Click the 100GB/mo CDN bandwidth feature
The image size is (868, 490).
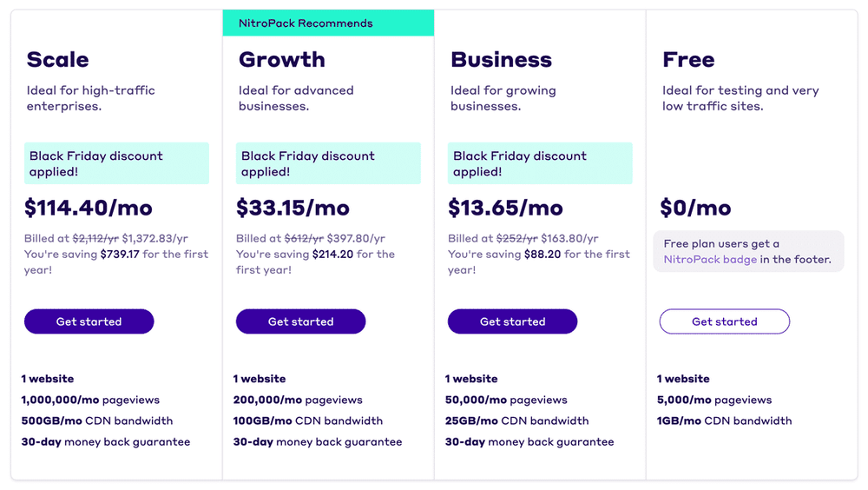tap(308, 420)
